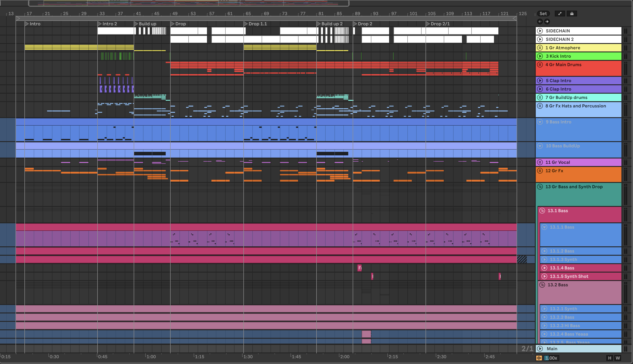Click the H optimize height button
This screenshot has height=364, width=633.
pyautogui.click(x=609, y=358)
